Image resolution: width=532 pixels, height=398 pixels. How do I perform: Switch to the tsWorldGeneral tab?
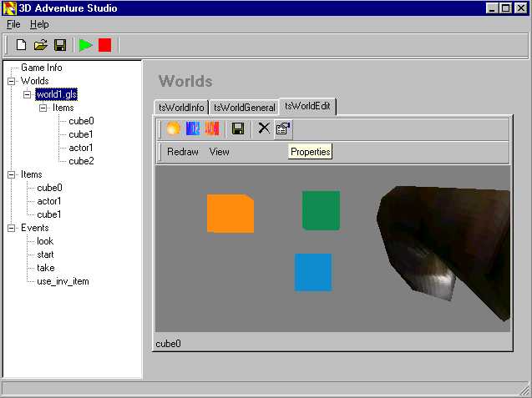[x=244, y=108]
